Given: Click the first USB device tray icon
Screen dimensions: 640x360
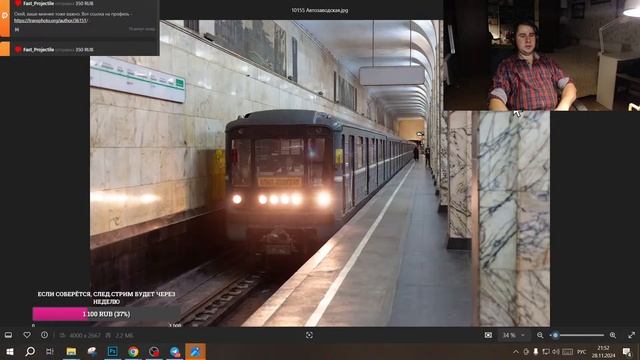Looking at the screenshot, I should click(x=526, y=351).
